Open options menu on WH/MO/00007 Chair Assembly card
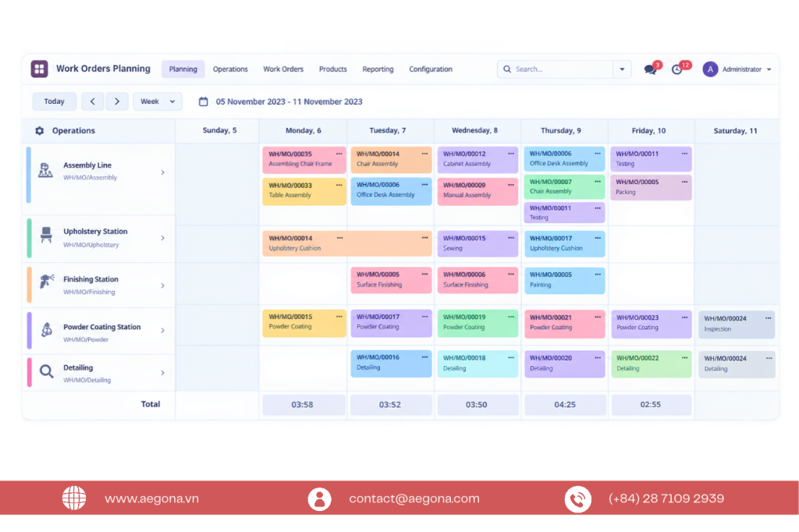This screenshot has width=799, height=532. pos(598,182)
